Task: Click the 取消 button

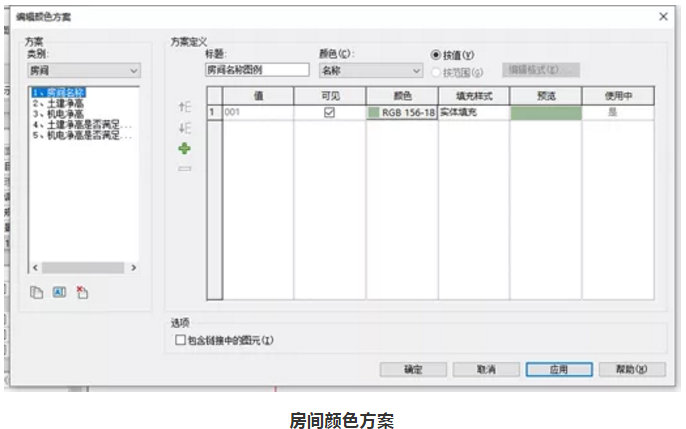Action: tap(486, 370)
